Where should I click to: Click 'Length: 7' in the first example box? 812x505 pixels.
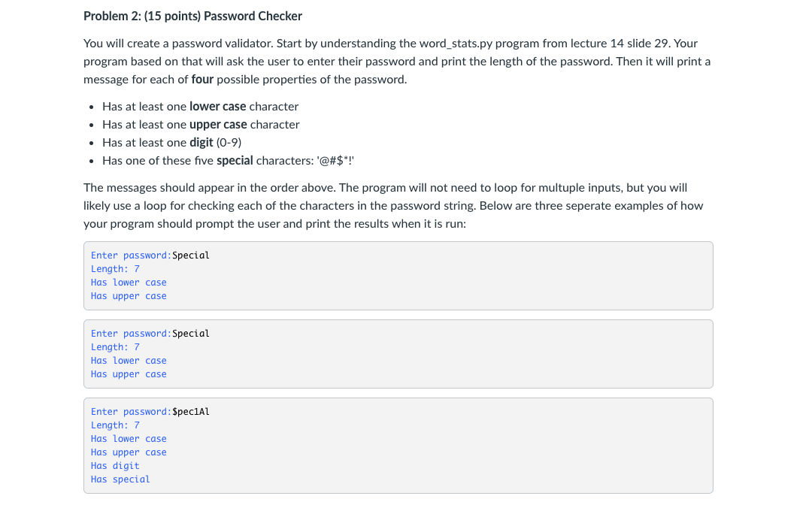[x=115, y=268]
